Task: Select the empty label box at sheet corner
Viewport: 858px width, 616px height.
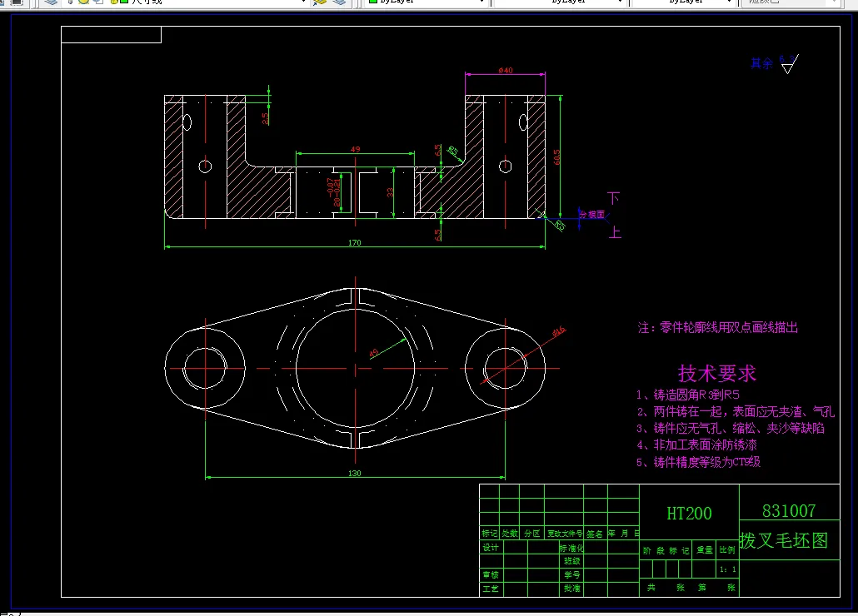Action: click(x=111, y=34)
